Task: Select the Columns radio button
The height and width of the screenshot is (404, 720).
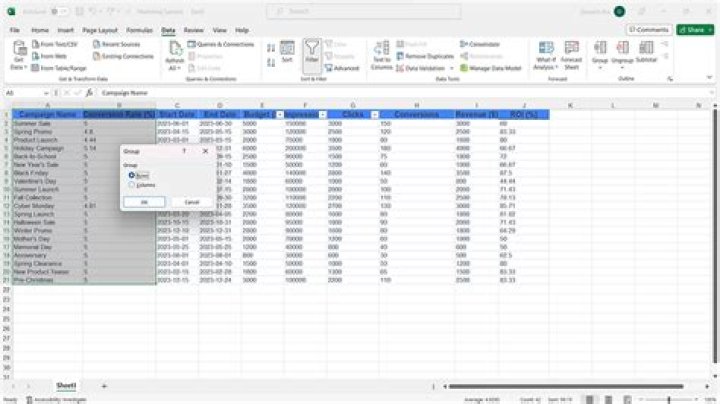Action: pos(132,185)
